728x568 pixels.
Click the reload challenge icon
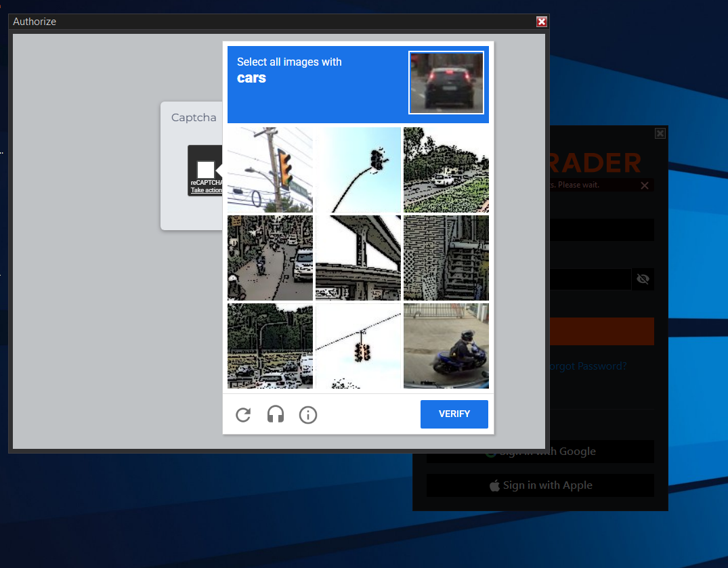coord(243,415)
